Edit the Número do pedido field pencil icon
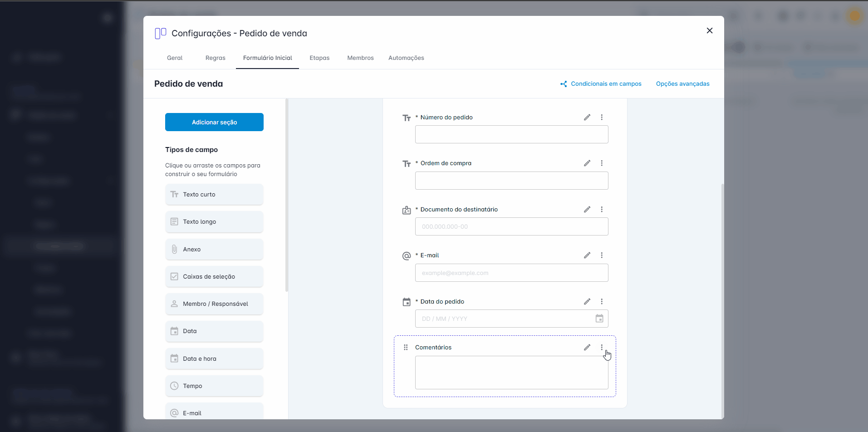 tap(587, 118)
